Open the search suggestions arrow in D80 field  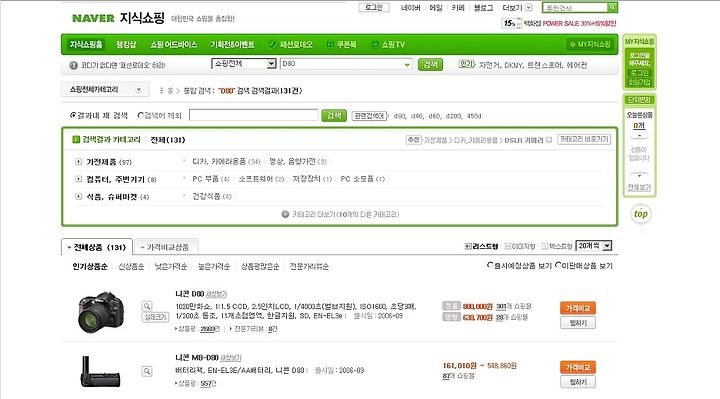pos(407,65)
